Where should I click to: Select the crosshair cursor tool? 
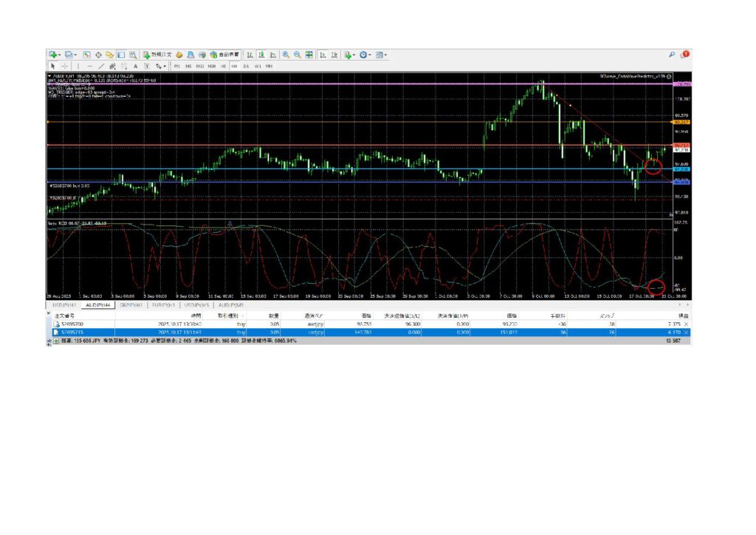tap(64, 66)
